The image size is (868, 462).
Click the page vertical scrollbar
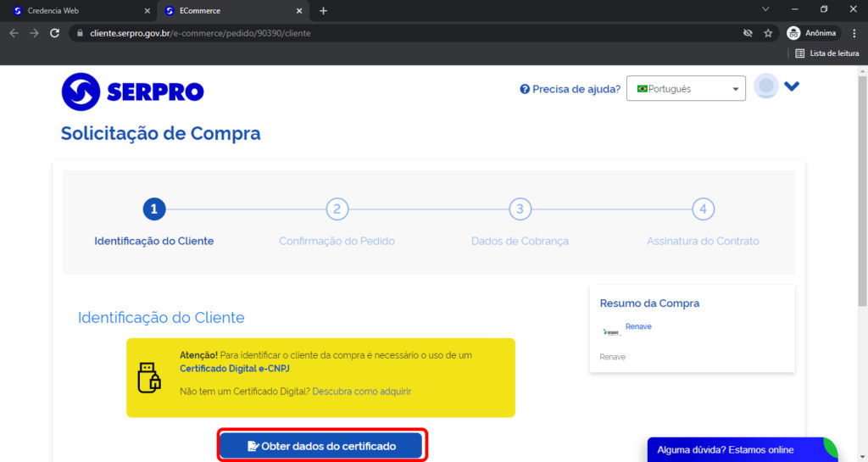(x=862, y=191)
